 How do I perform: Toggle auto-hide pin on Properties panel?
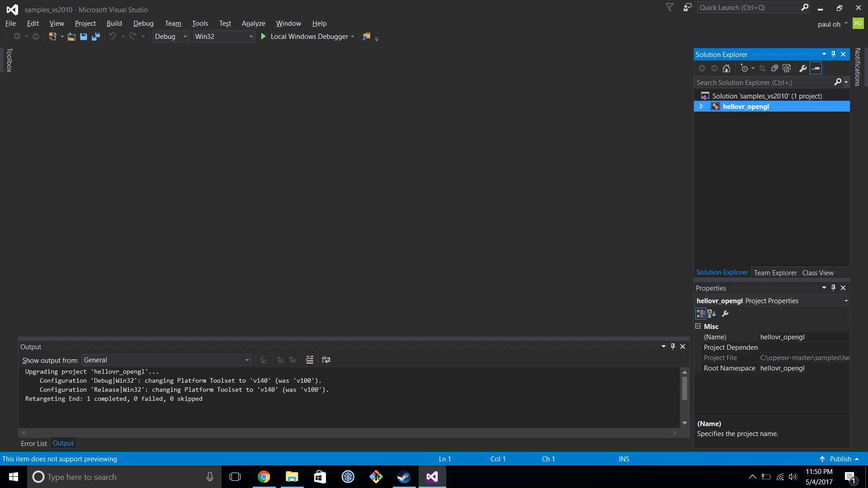(x=834, y=288)
